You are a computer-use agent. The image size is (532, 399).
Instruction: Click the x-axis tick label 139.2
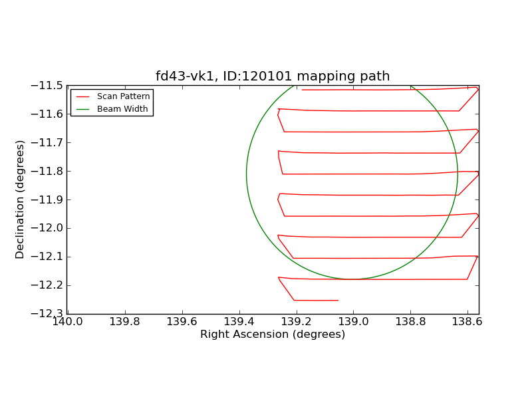tap(296, 321)
